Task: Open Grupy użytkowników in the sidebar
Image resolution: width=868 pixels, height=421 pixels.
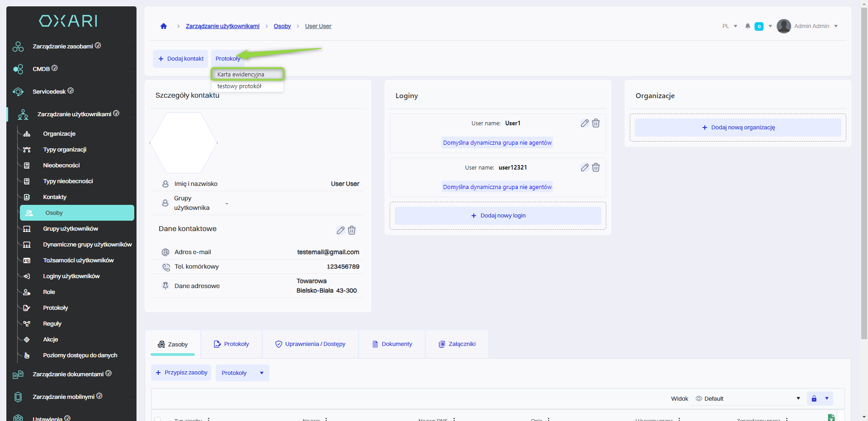Action: click(x=71, y=229)
